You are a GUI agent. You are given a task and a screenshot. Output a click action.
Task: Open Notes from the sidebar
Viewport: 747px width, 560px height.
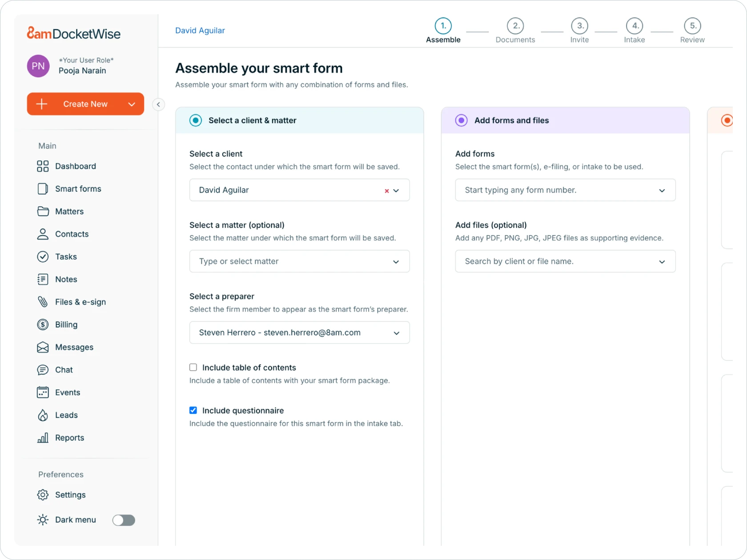(66, 280)
